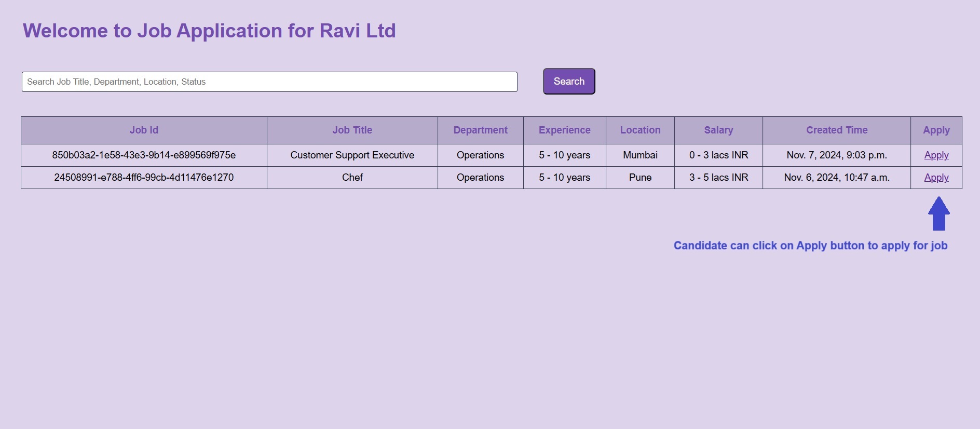The height and width of the screenshot is (429, 980).
Task: Click the Salary column header
Action: 718,130
